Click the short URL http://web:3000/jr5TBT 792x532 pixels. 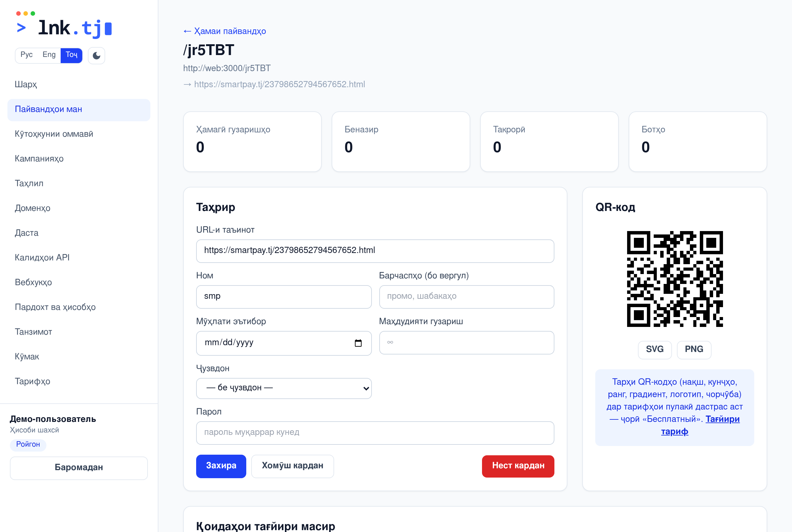coord(227,68)
